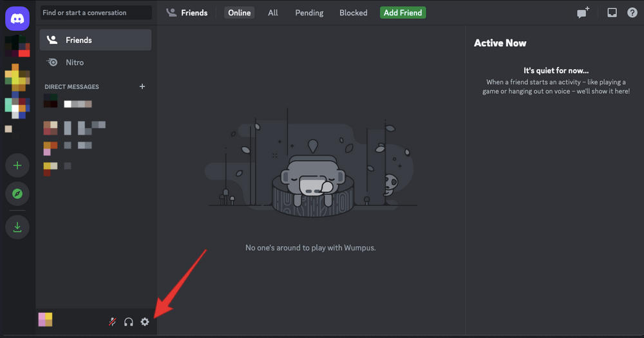644x338 pixels.
Task: Click the Active Now heading
Action: pos(500,43)
